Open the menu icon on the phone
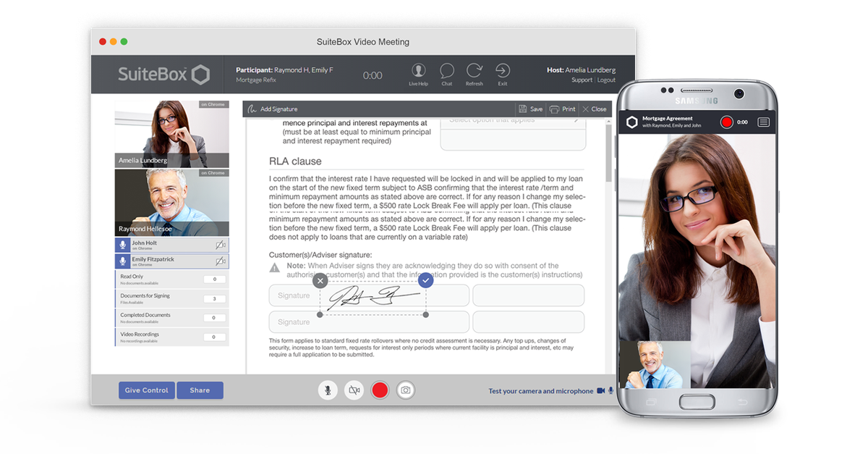This screenshot has width=868, height=454. click(763, 122)
